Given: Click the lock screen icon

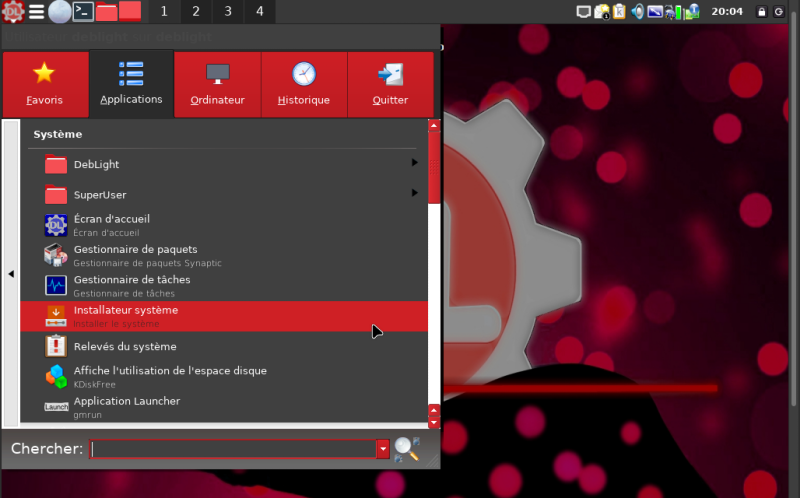Looking at the screenshot, I should pos(762,12).
